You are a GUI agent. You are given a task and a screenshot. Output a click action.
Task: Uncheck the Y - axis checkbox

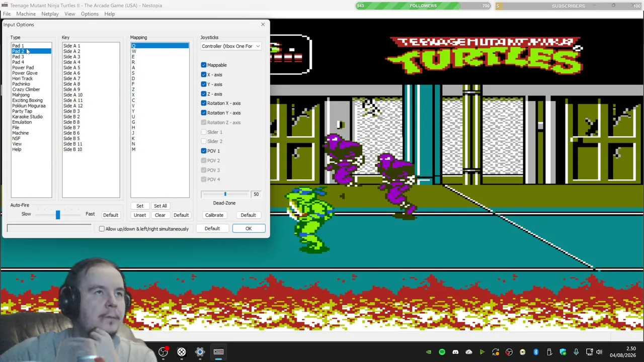tap(204, 84)
